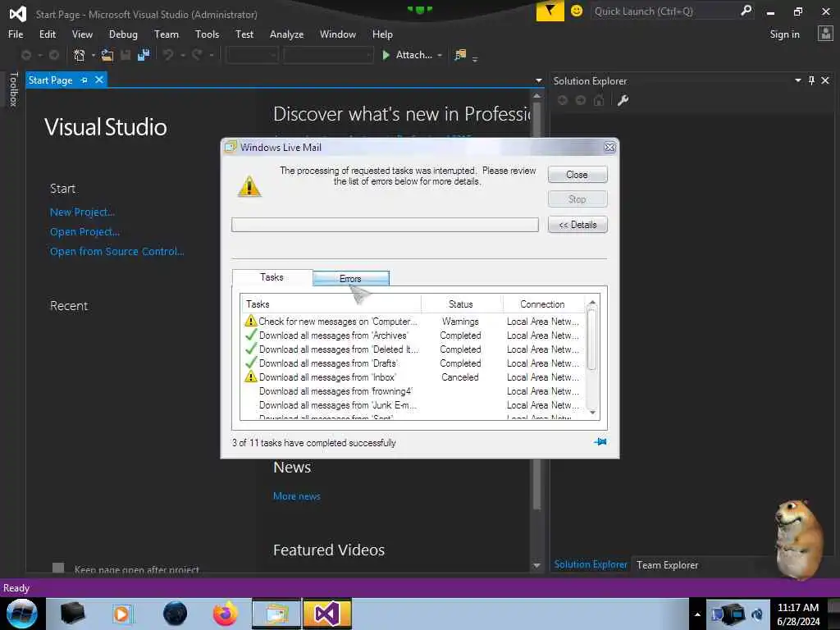Click the Stop button in the dialog
The height and width of the screenshot is (630, 840).
(577, 199)
